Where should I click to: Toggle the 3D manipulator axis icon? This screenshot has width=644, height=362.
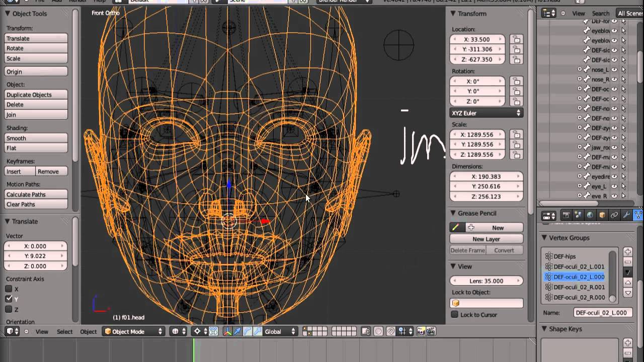pyautogui.click(x=227, y=331)
